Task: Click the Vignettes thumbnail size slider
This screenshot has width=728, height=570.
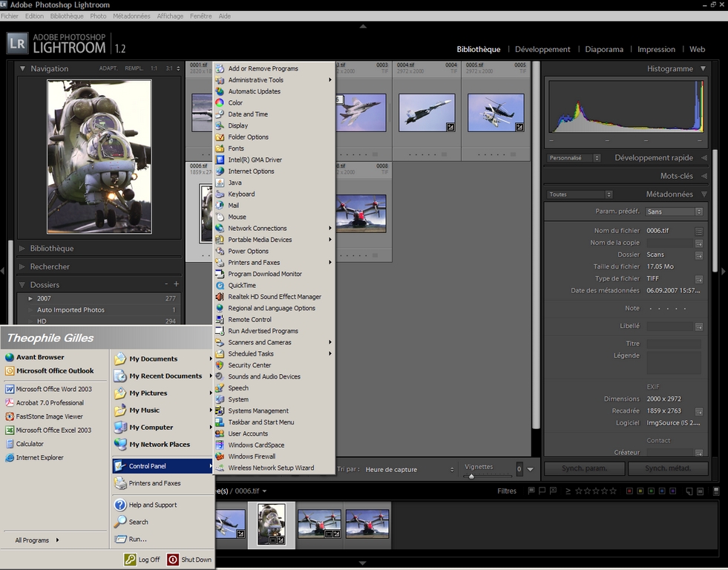Action: click(488, 476)
